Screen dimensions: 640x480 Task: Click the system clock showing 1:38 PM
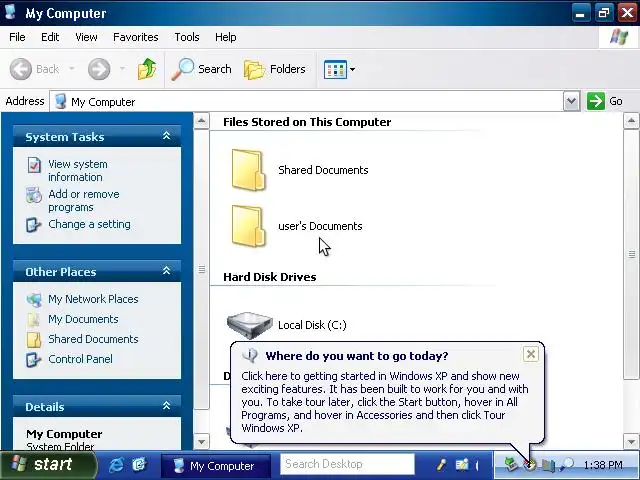pos(603,465)
